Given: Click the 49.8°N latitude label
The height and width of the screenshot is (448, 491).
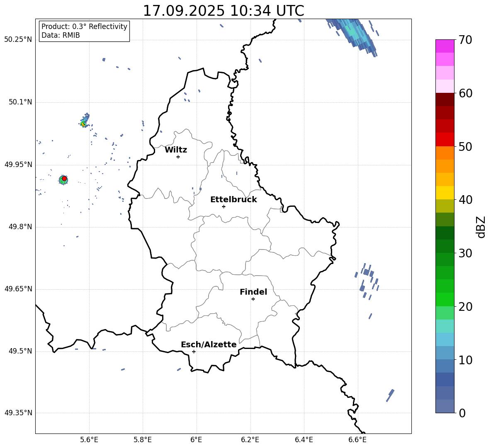Looking at the screenshot, I should point(20,227).
